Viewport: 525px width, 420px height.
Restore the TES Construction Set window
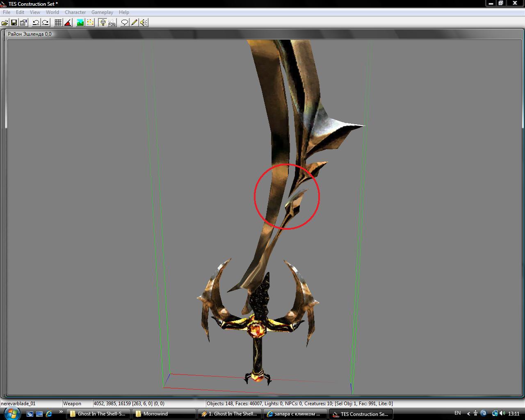tap(501, 3)
